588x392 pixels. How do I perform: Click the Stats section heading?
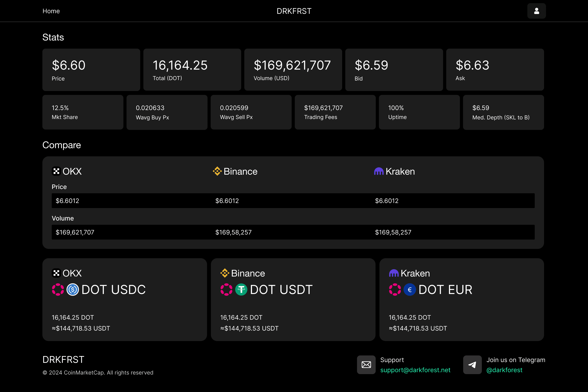point(53,37)
